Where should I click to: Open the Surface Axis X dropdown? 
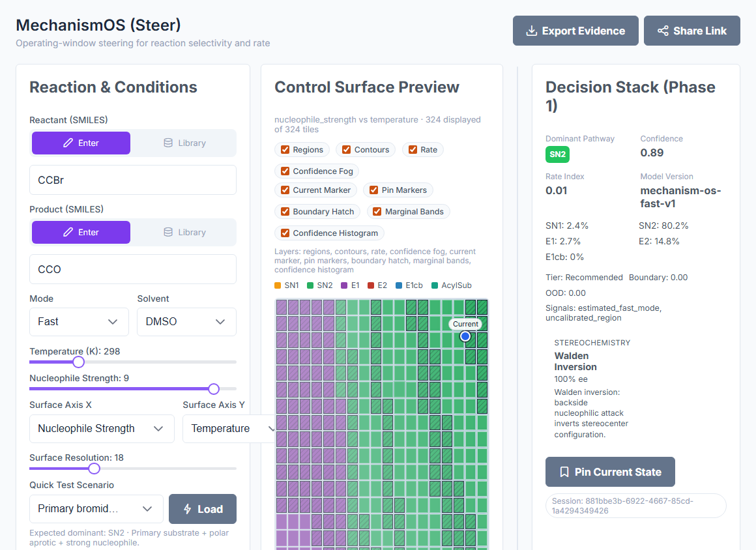click(x=102, y=429)
